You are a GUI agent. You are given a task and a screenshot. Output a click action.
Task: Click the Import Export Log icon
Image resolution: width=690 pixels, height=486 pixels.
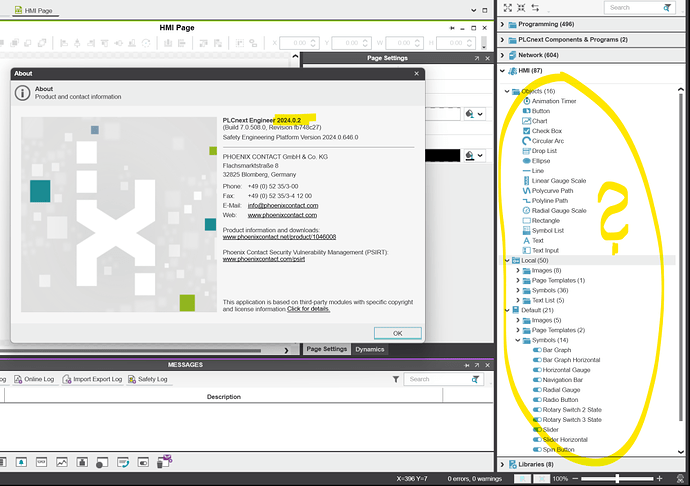91,380
